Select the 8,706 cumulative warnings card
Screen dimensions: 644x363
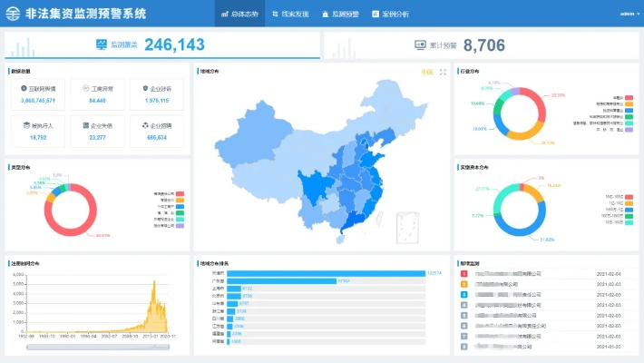(x=482, y=45)
